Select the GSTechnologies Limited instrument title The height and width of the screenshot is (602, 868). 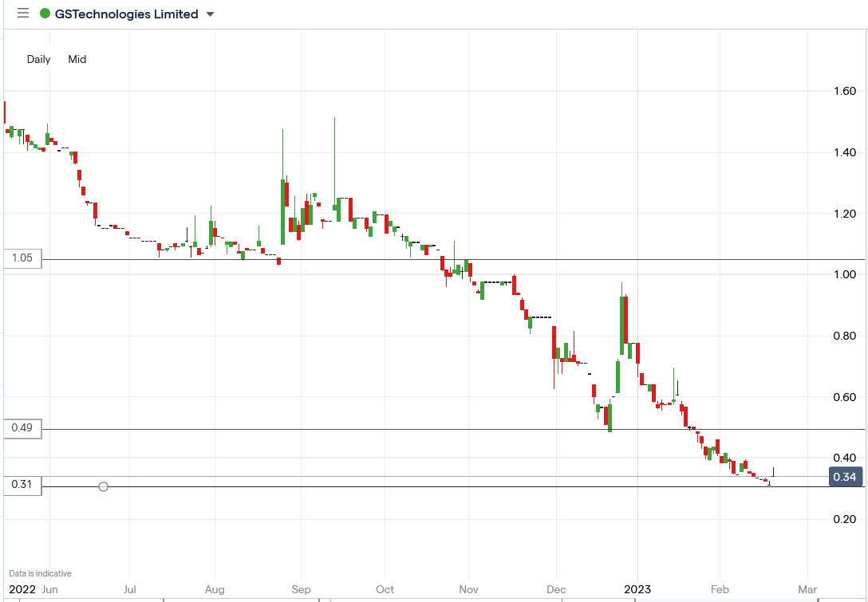click(126, 14)
